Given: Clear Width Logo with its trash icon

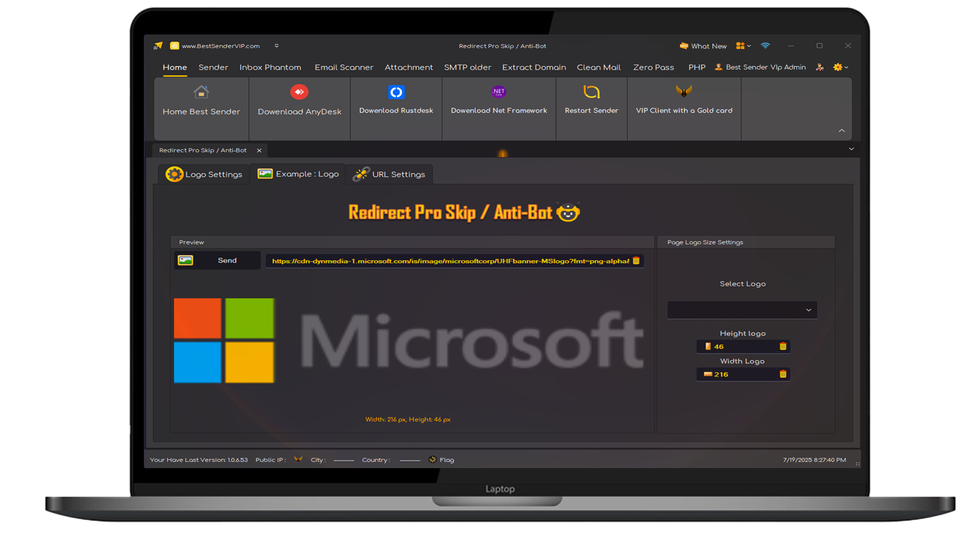Looking at the screenshot, I should pyautogui.click(x=783, y=375).
